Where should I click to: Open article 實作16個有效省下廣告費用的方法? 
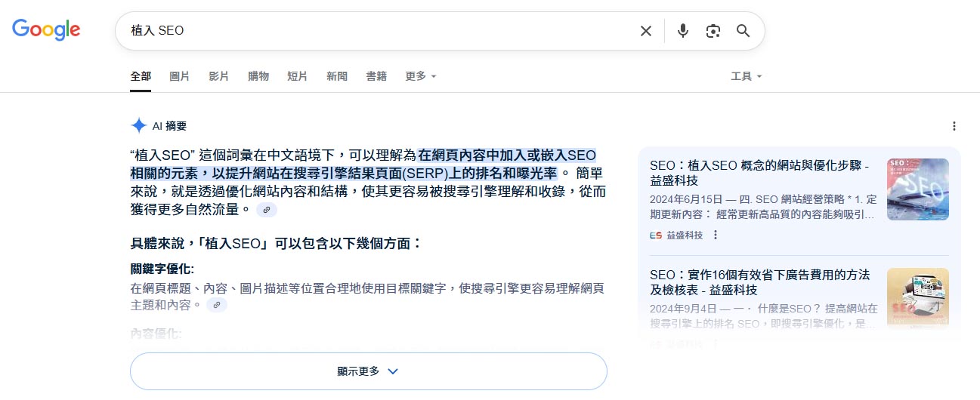(x=759, y=282)
